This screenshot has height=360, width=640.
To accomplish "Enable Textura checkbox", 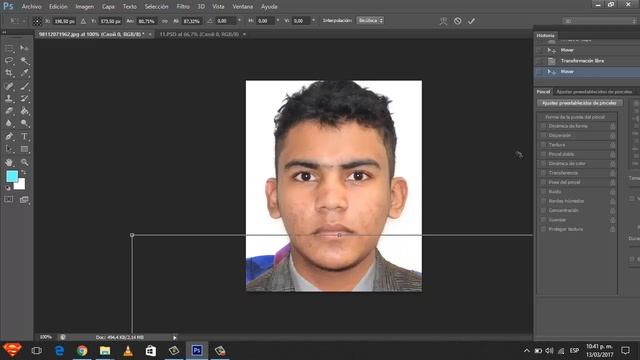I will (x=543, y=145).
